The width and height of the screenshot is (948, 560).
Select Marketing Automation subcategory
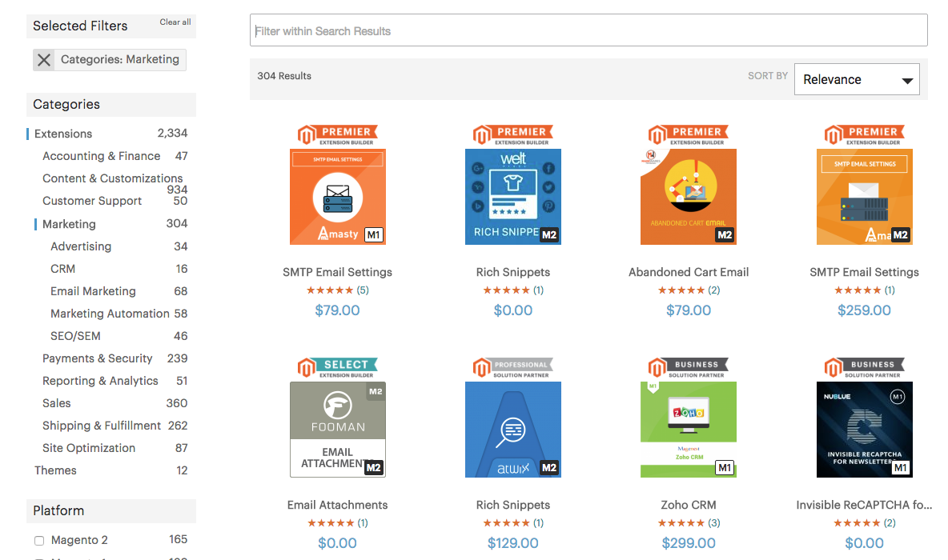[110, 314]
